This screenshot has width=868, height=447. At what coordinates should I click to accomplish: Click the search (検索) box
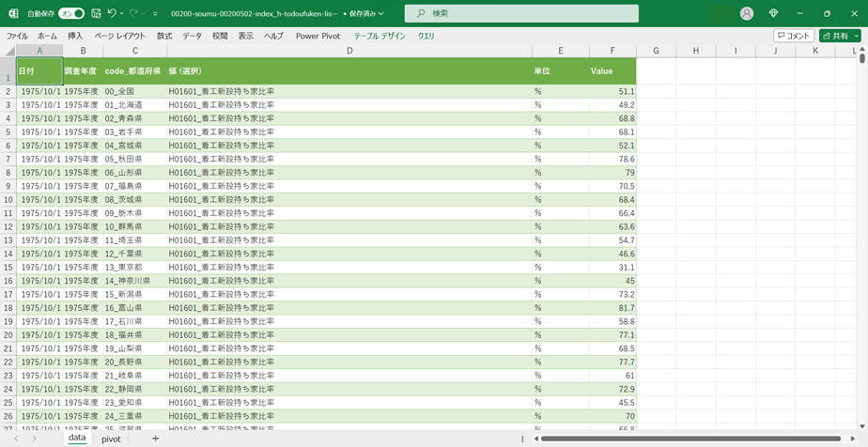click(520, 14)
